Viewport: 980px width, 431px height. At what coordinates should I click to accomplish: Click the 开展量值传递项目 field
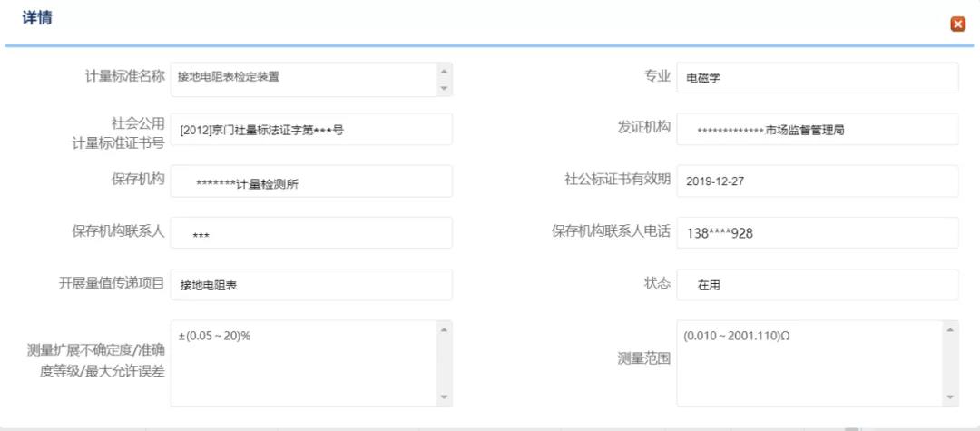(x=310, y=284)
